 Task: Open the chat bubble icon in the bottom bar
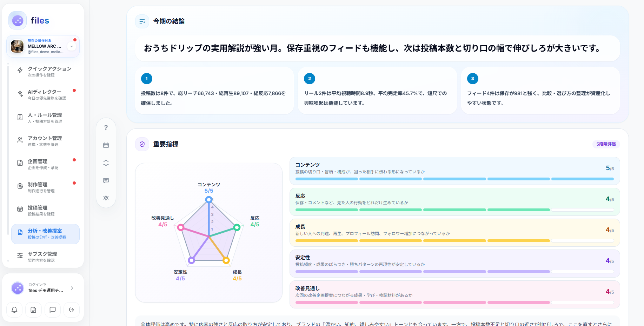[x=53, y=310]
